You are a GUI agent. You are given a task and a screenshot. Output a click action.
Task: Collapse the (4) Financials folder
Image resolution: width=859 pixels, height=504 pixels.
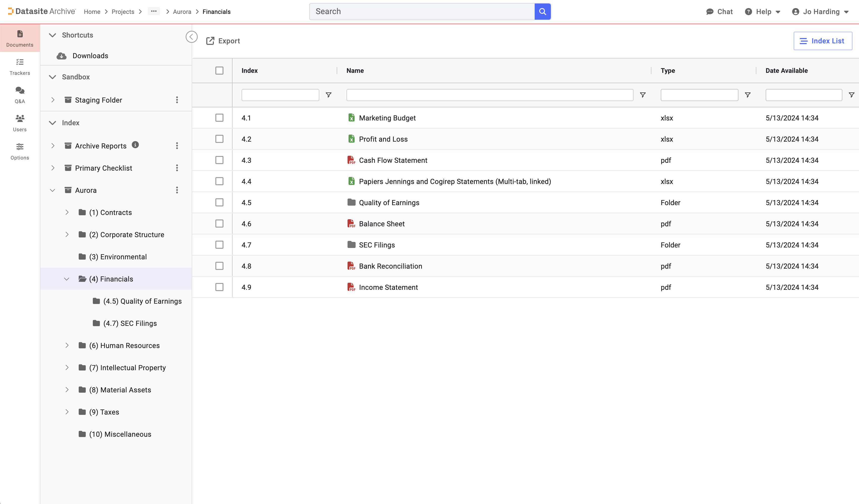67,279
